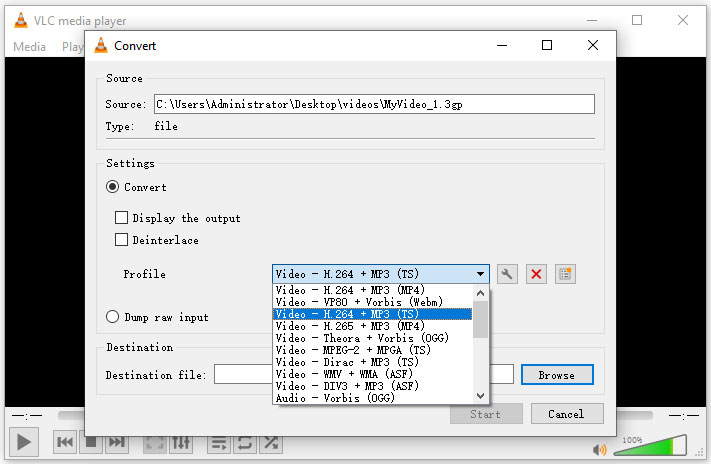Choose highlighted Video - H.264 + MP3 (TS) option

[372, 314]
